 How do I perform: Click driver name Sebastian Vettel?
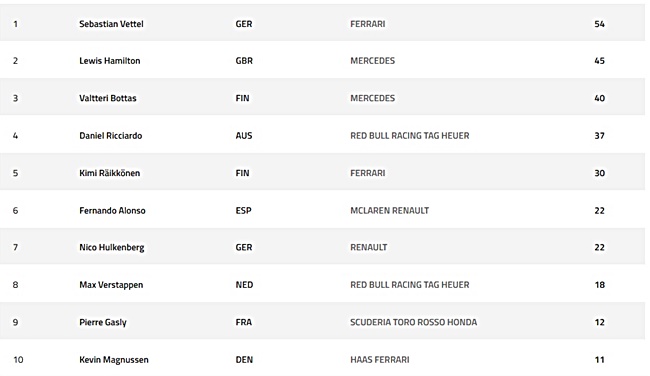pyautogui.click(x=111, y=24)
